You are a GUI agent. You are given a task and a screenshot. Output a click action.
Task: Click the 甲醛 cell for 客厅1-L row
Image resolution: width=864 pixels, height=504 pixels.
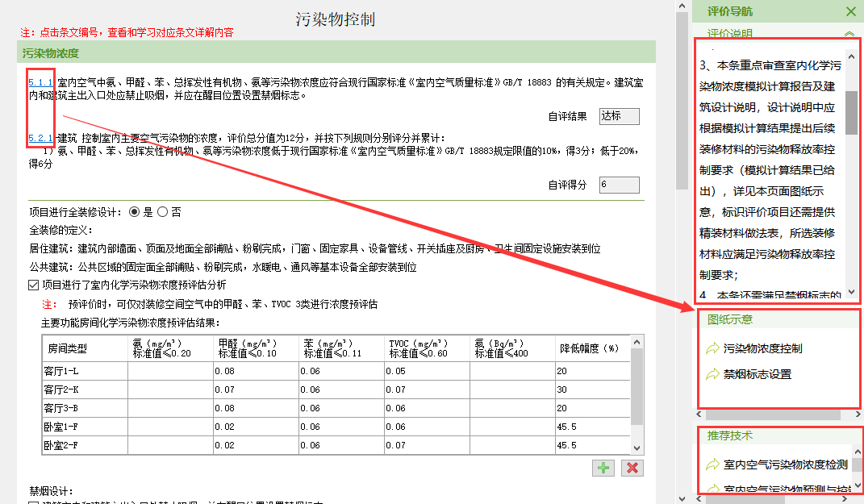(255, 371)
